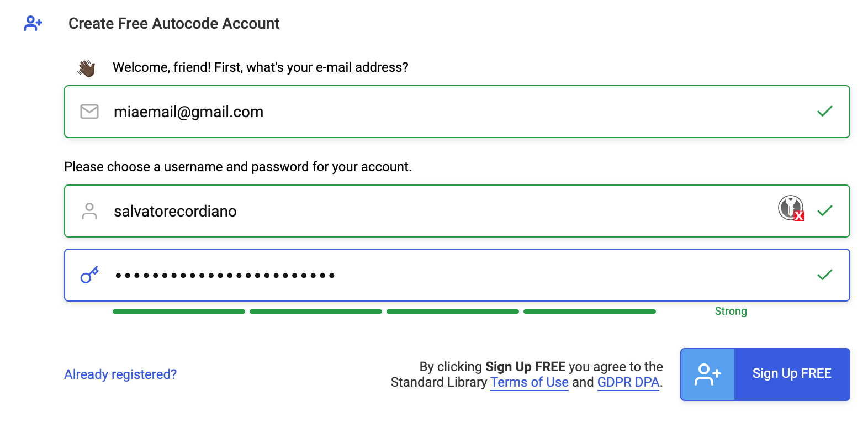868x422 pixels.
Task: Click the password manager icon with red X
Action: (x=791, y=208)
